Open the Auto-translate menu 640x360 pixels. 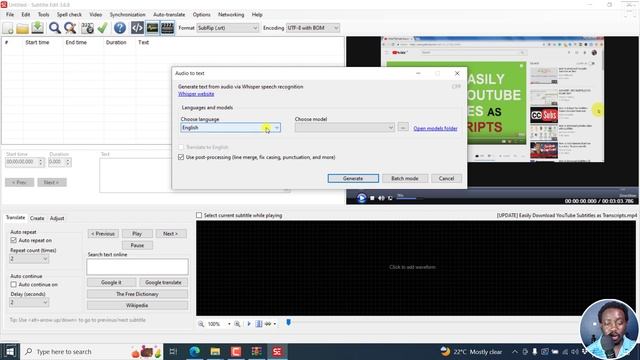click(169, 14)
